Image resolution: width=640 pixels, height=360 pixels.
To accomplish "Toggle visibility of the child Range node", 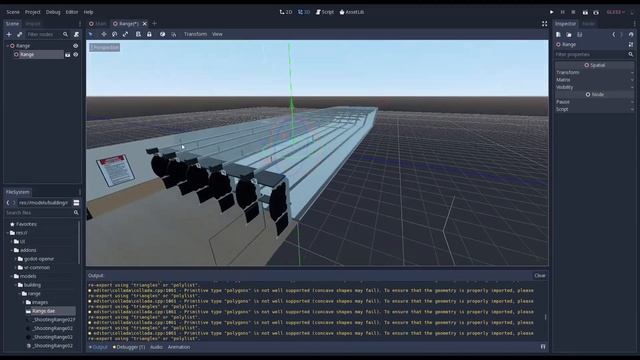I will [x=76, y=54].
